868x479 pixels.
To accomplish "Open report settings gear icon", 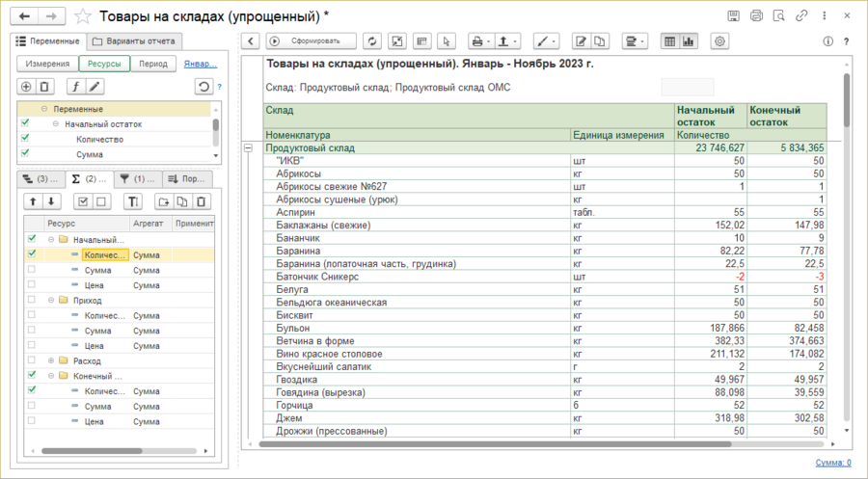I will [x=719, y=40].
